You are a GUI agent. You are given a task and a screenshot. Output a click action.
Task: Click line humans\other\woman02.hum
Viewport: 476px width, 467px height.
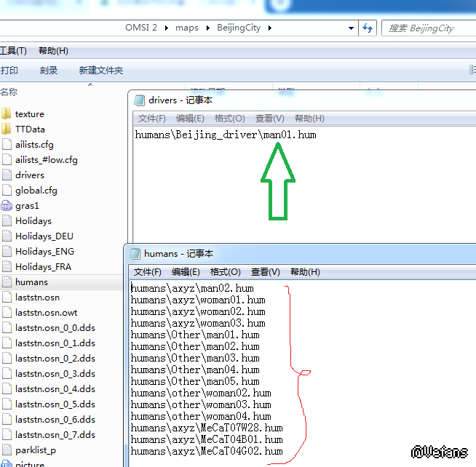201,393
